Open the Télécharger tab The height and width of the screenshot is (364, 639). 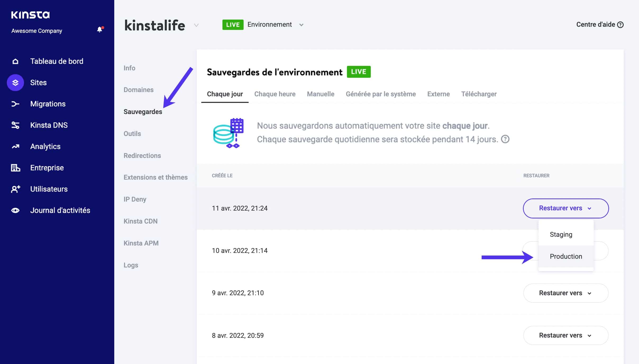[x=479, y=94]
